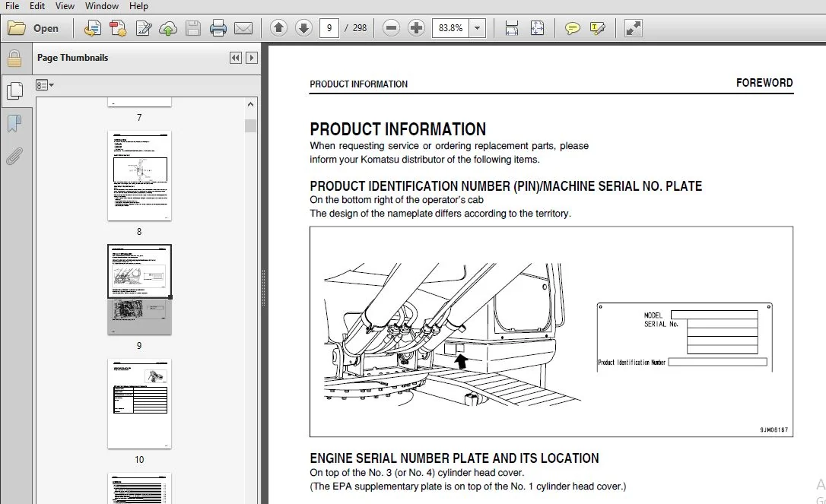Click the zoom percentage field 83.8%
Viewport: 826px width, 504px height.
point(450,28)
